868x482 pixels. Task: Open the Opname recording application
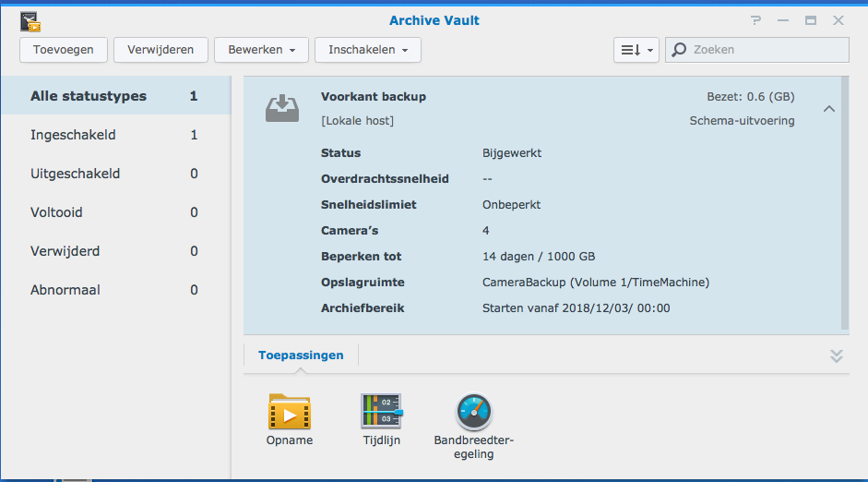point(290,419)
